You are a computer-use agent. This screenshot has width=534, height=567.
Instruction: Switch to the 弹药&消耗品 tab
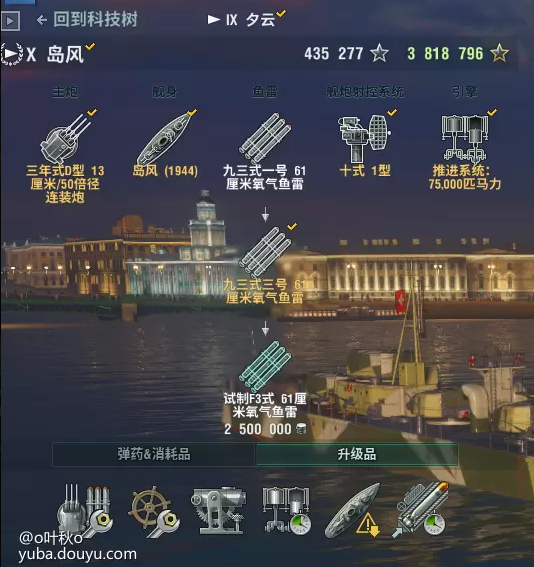(154, 454)
